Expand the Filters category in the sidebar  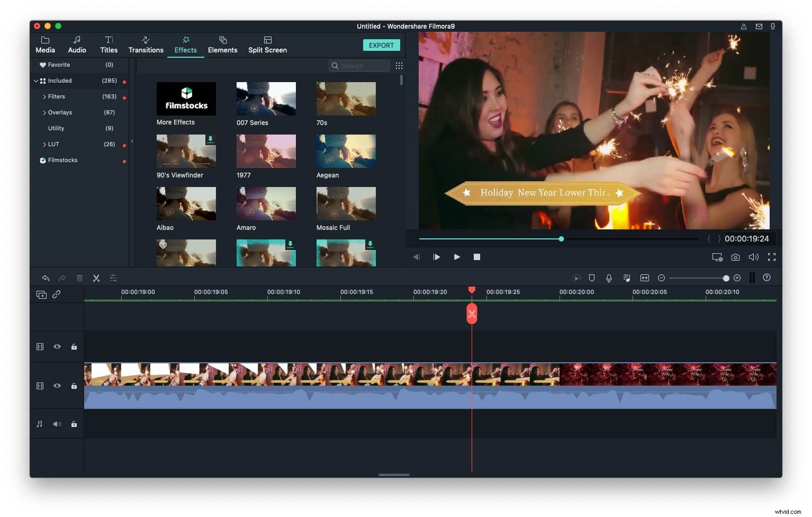(x=45, y=96)
